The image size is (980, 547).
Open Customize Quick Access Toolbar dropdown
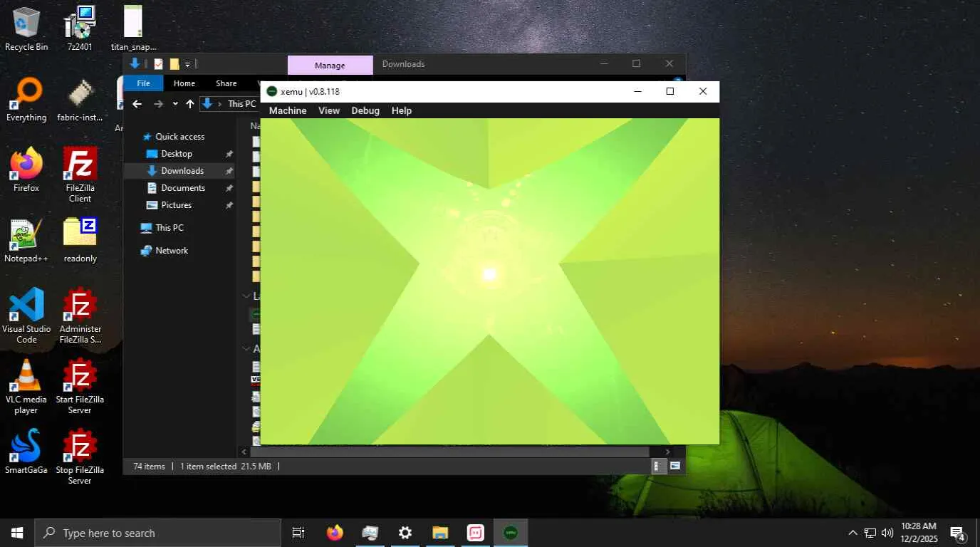[x=187, y=64]
